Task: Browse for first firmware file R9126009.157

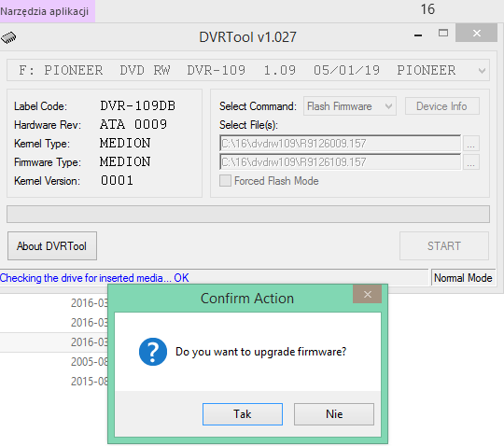Action: pyautogui.click(x=471, y=144)
